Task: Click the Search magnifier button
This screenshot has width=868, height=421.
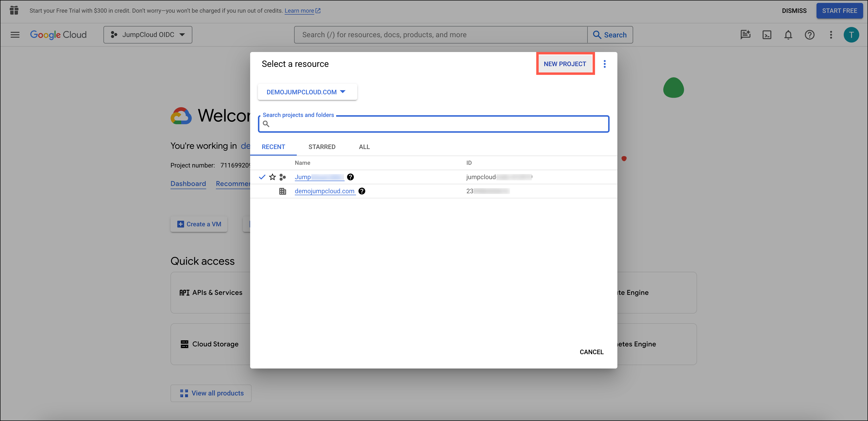Action: [610, 35]
